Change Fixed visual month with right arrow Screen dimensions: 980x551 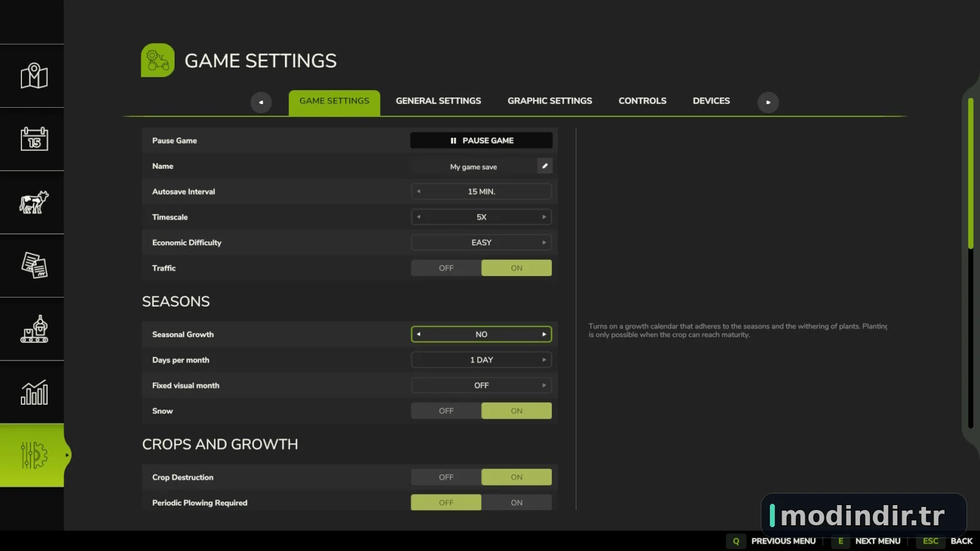pyautogui.click(x=544, y=385)
